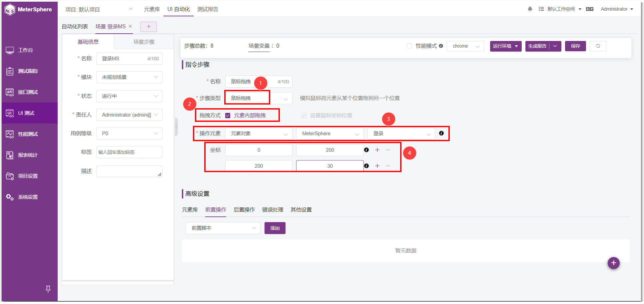The height and width of the screenshot is (304, 644).
Task: Open the Administrator user menu
Action: tap(617, 9)
